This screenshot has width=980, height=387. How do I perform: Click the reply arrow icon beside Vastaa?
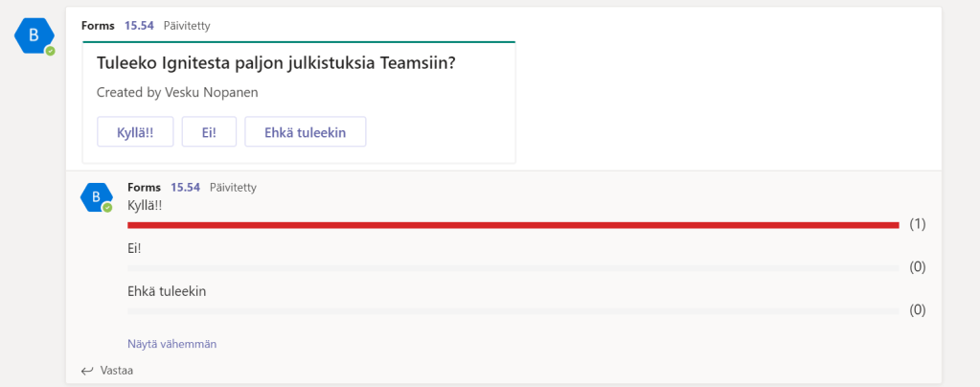(87, 370)
